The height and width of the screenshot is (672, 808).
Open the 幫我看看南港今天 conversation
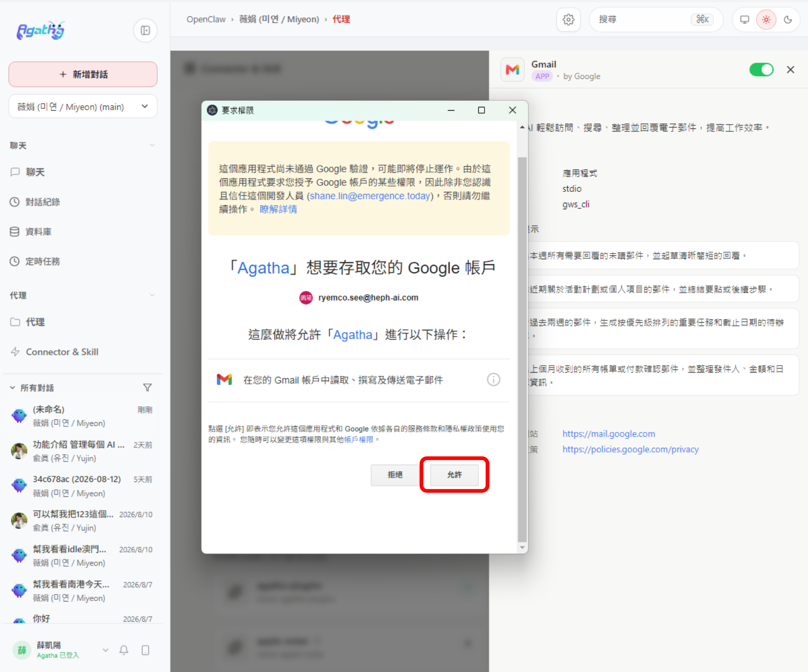click(83, 591)
